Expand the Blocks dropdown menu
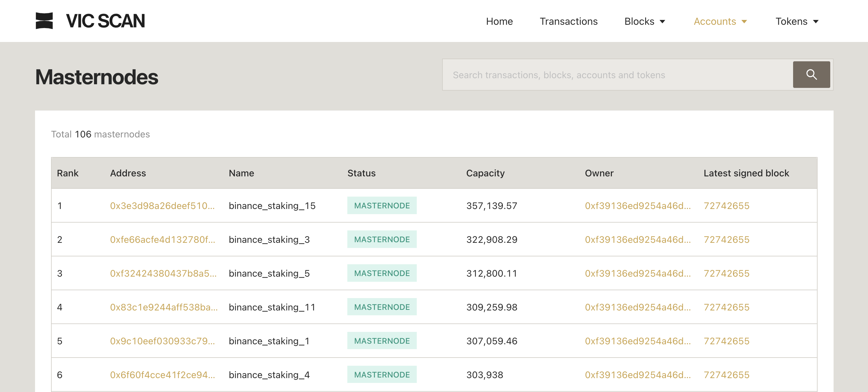This screenshot has width=868, height=392. pos(644,21)
